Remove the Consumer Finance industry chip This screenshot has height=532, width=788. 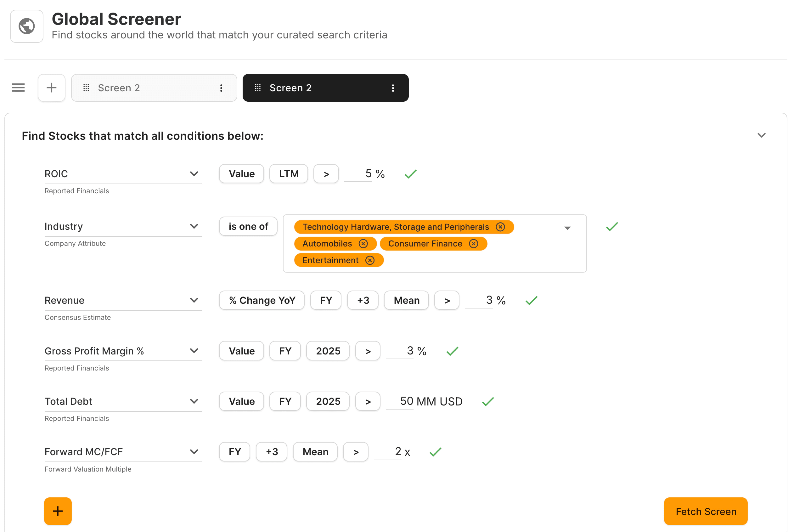(473, 244)
